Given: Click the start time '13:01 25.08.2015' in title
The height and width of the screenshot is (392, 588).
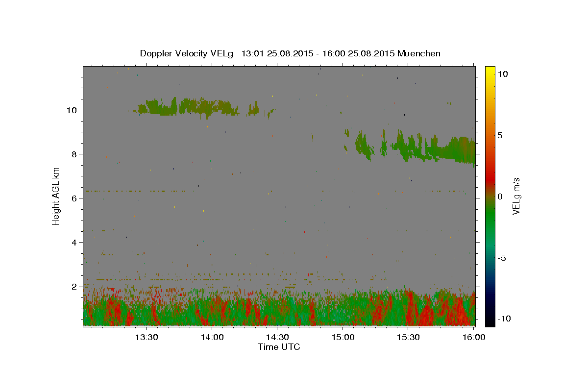Looking at the screenshot, I should click(x=279, y=53).
